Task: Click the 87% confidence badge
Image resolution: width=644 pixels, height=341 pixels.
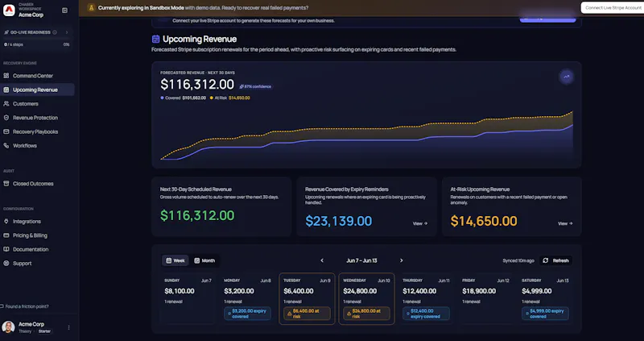Action: pos(255,87)
